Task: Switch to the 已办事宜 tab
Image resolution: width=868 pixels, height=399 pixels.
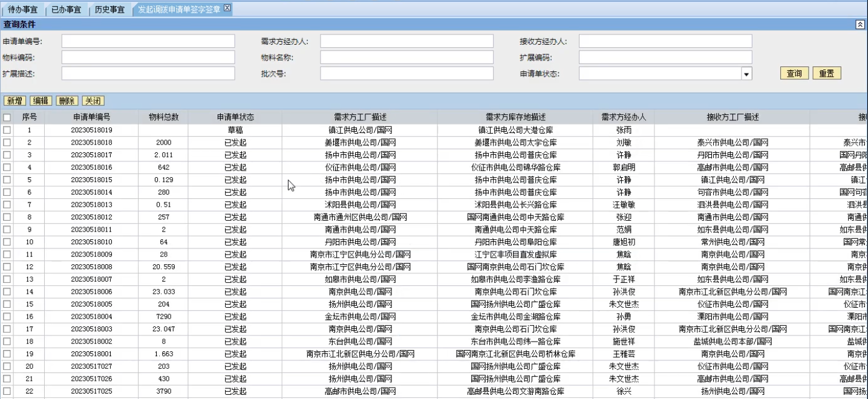Action: click(x=66, y=10)
